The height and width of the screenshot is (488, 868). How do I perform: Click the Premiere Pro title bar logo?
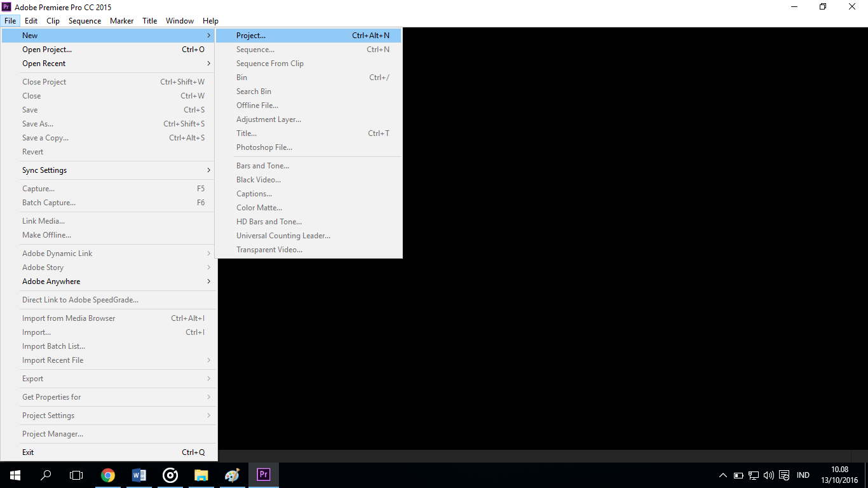(6, 7)
